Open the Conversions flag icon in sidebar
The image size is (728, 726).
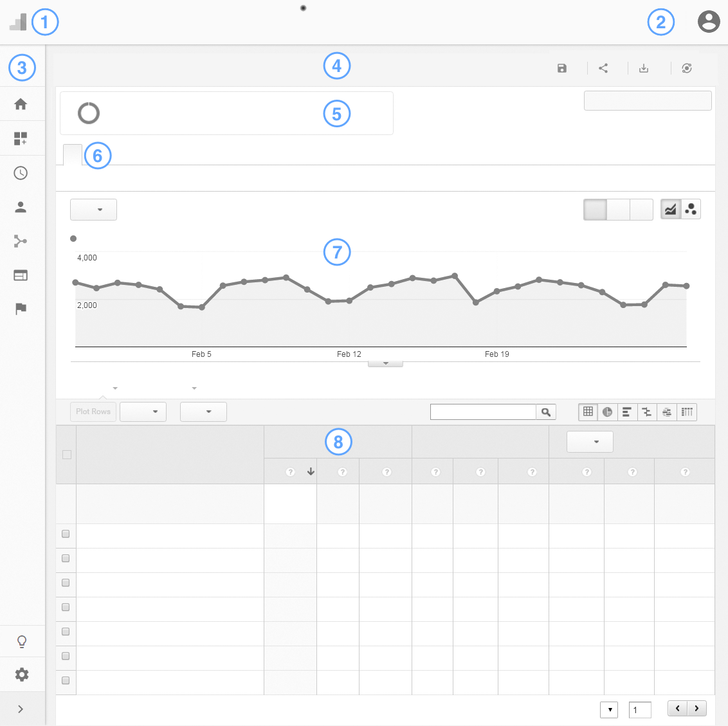coord(21,309)
